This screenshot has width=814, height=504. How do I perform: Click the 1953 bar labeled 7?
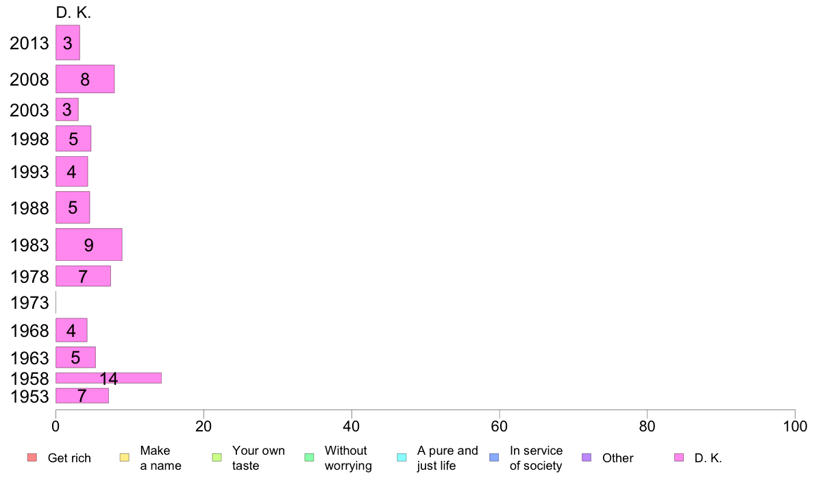(82, 396)
